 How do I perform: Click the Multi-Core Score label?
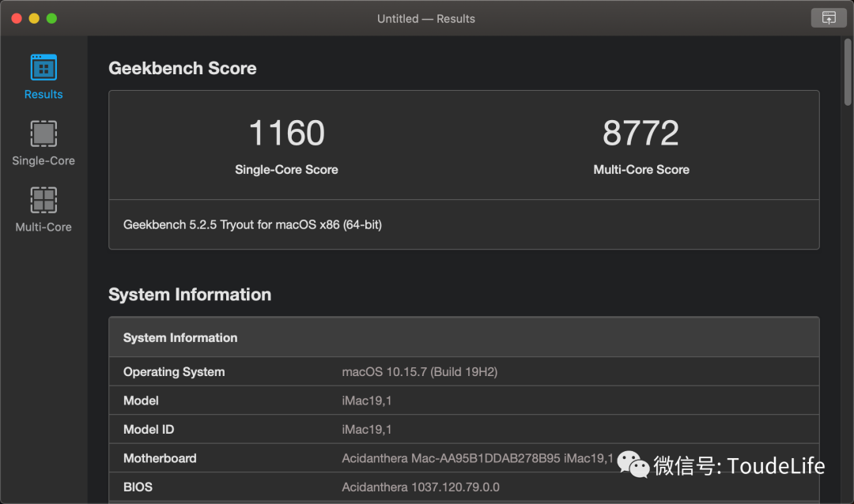click(641, 170)
